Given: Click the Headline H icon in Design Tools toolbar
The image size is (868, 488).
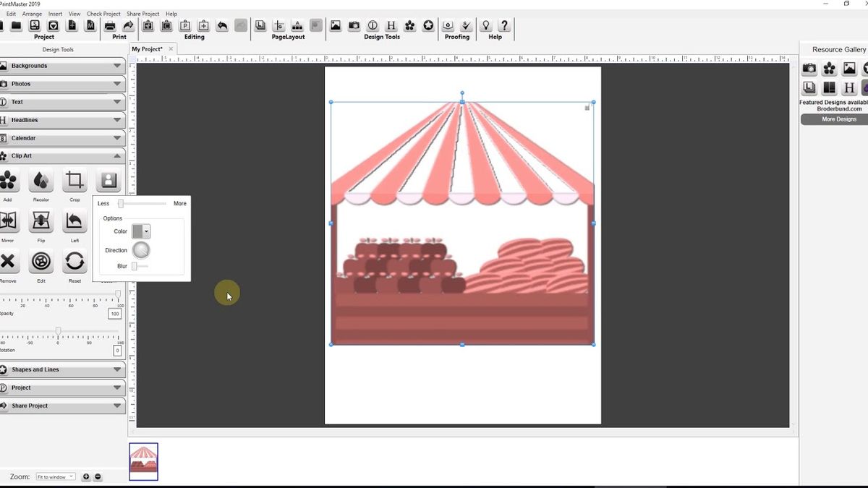Looking at the screenshot, I should (391, 25).
